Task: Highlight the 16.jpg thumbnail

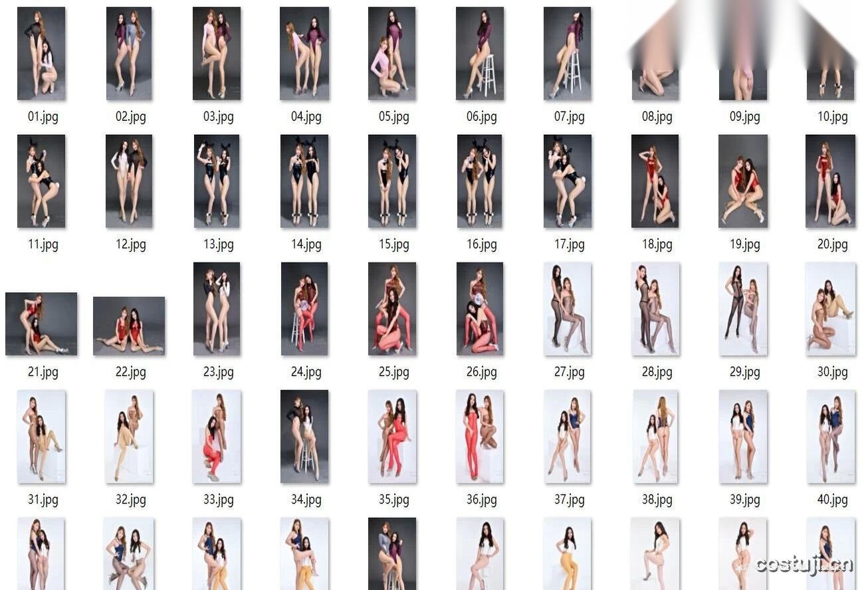Action: [x=480, y=181]
